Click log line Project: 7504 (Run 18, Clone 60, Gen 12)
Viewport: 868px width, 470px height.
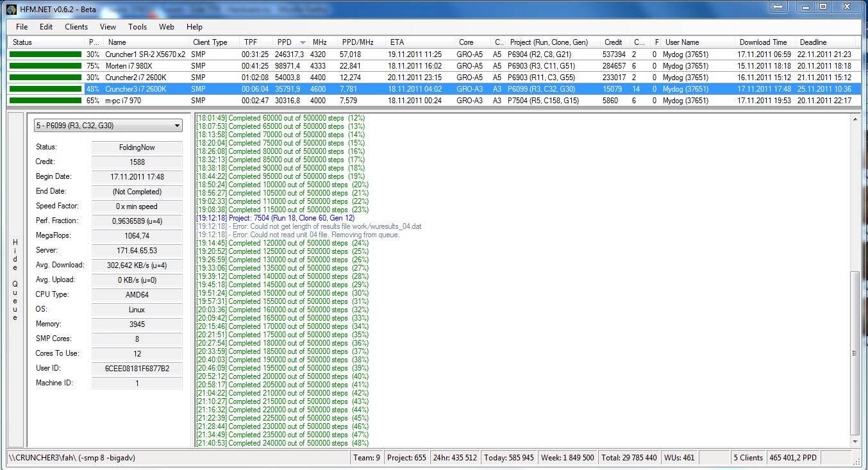(x=275, y=218)
